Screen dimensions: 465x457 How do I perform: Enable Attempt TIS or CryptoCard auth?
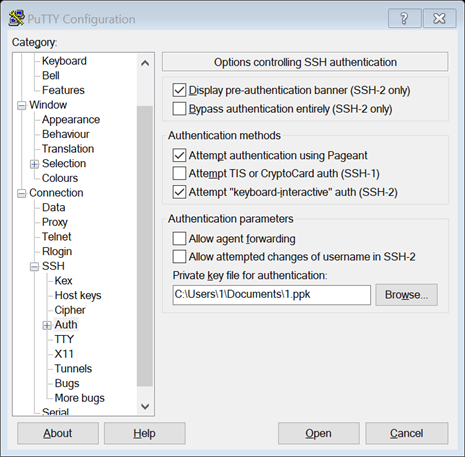coord(179,173)
